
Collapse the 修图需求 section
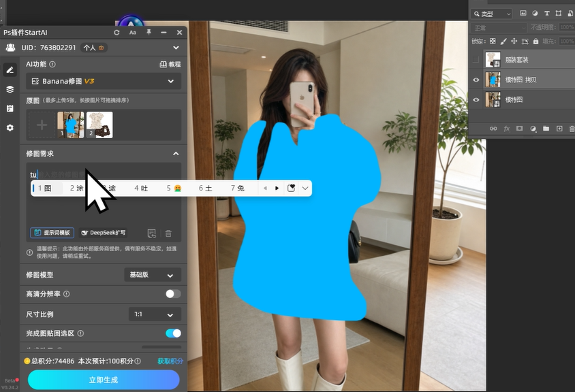click(176, 154)
